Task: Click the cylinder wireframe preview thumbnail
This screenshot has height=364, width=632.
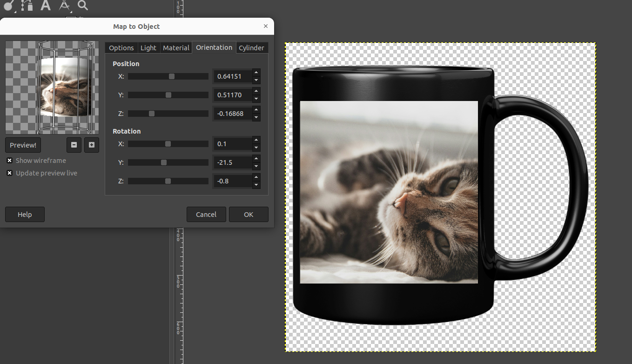Action: click(x=52, y=88)
